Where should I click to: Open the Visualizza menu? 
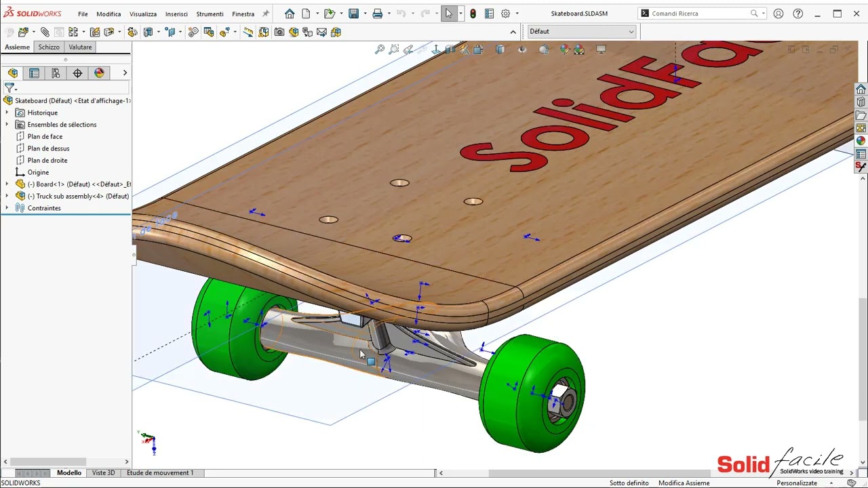coord(143,14)
